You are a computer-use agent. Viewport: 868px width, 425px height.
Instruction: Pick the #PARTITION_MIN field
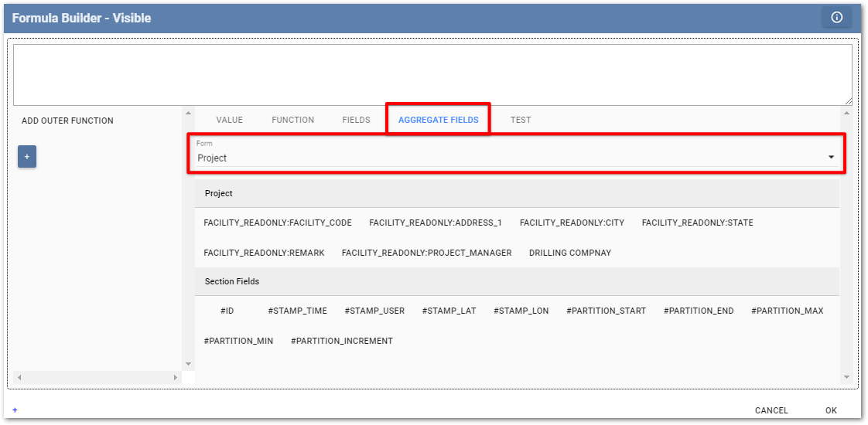[238, 341]
